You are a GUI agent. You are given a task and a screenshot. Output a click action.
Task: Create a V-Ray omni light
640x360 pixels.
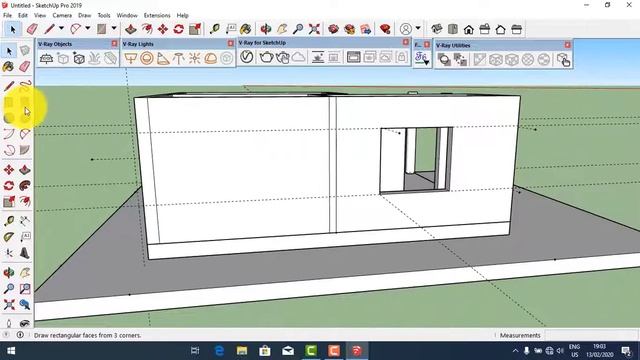[x=194, y=58]
